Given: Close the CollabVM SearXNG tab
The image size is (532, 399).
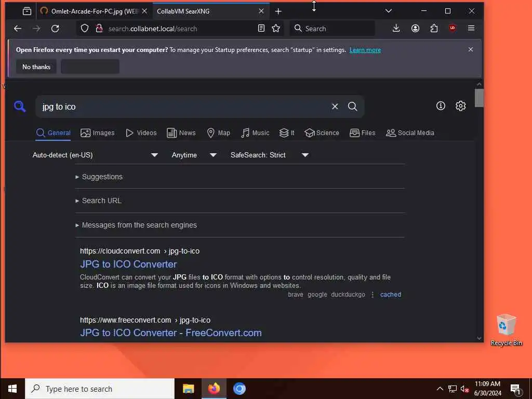Looking at the screenshot, I should [261, 11].
